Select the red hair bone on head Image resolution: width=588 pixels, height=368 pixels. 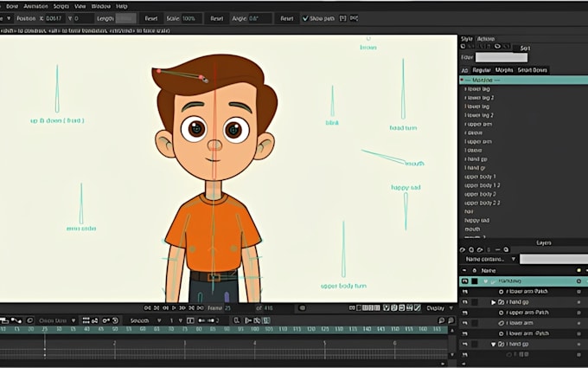pyautogui.click(x=182, y=74)
